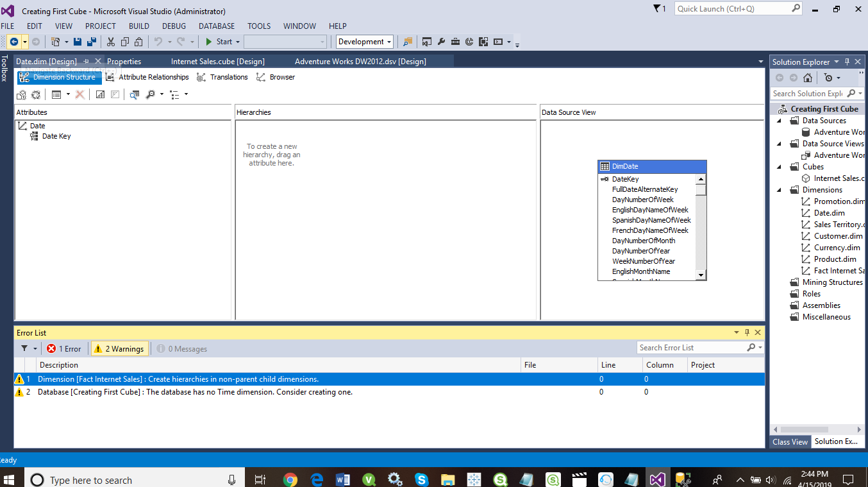Open File Explorer from the taskbar
Screen dimensions: 868x487
tap(447, 479)
